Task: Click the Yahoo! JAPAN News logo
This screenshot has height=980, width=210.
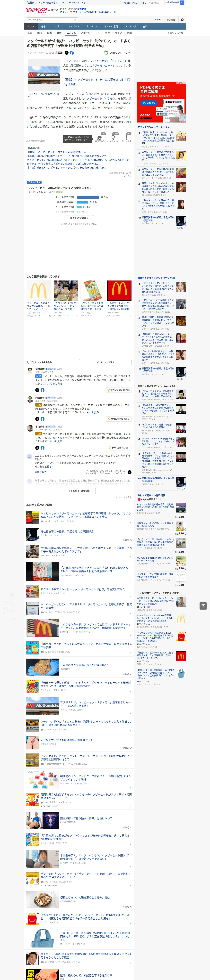Action: [x=42, y=10]
